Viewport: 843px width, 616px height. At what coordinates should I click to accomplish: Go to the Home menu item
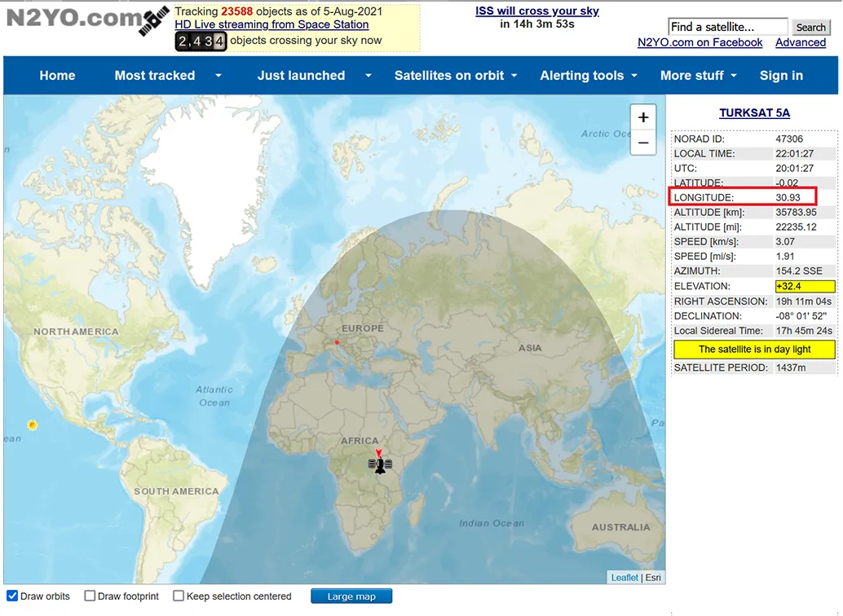pos(57,76)
